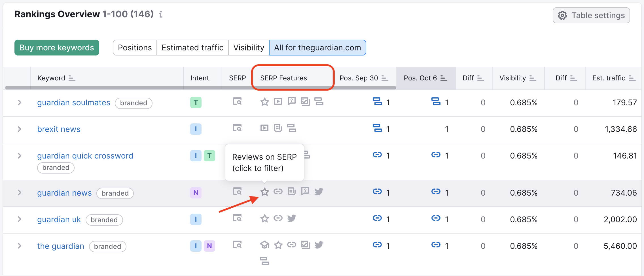The width and height of the screenshot is (644, 276).
Task: Click the image pack icon in the guardian row
Action: coord(305,245)
